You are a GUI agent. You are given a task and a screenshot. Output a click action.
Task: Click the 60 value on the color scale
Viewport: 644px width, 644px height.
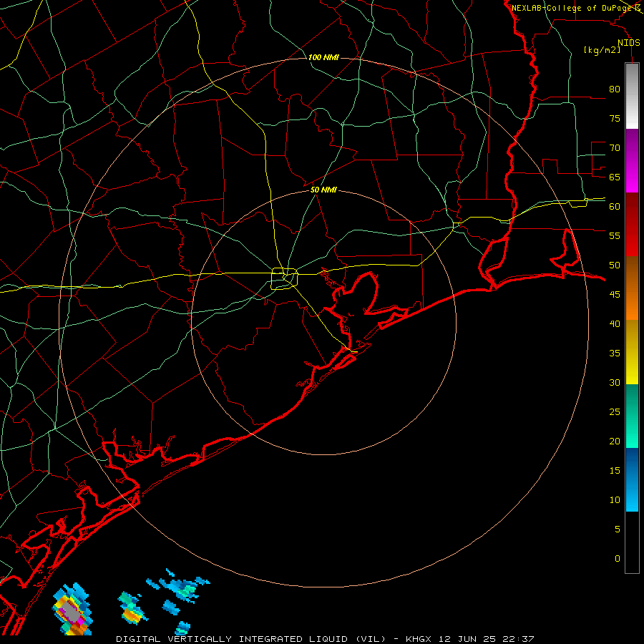coord(615,207)
